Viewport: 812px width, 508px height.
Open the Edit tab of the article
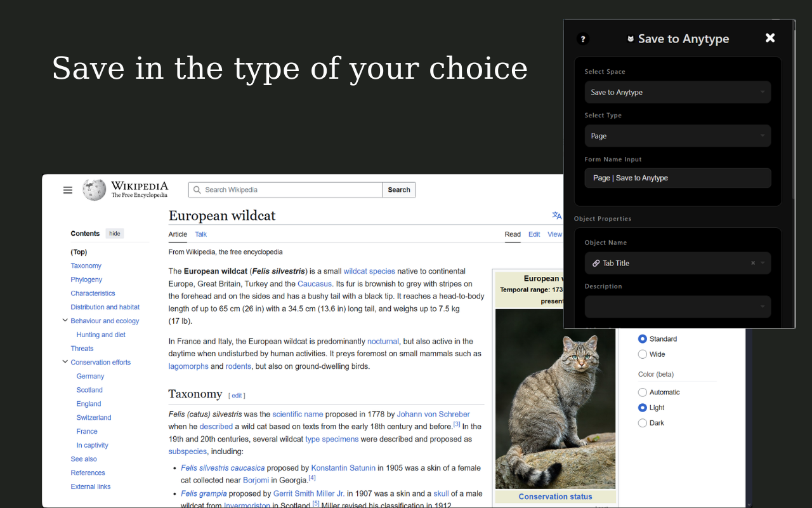pos(534,234)
